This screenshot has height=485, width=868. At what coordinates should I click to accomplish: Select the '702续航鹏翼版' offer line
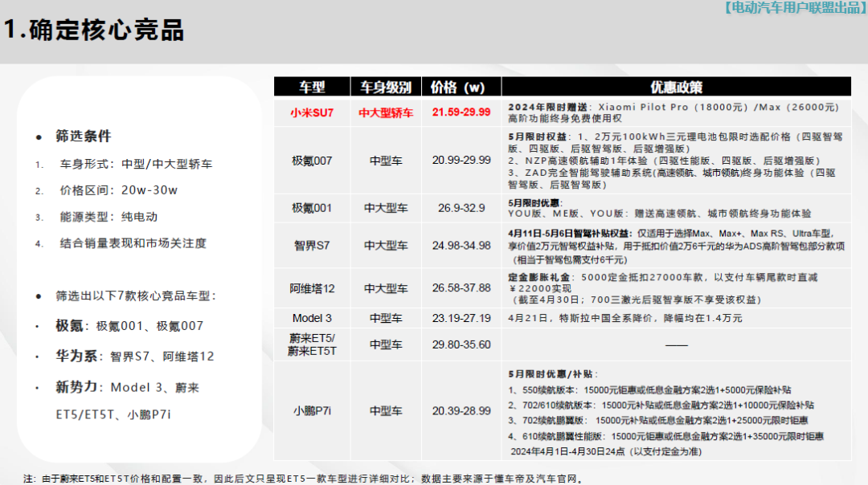coord(658,421)
